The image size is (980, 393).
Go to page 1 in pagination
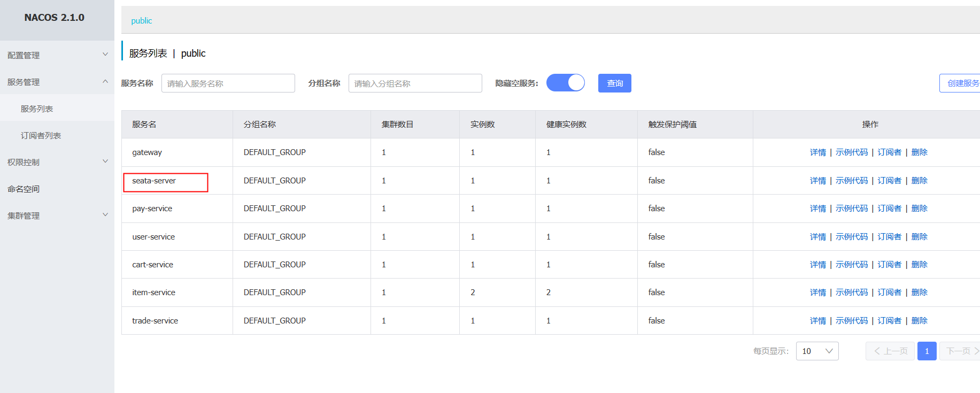(927, 351)
